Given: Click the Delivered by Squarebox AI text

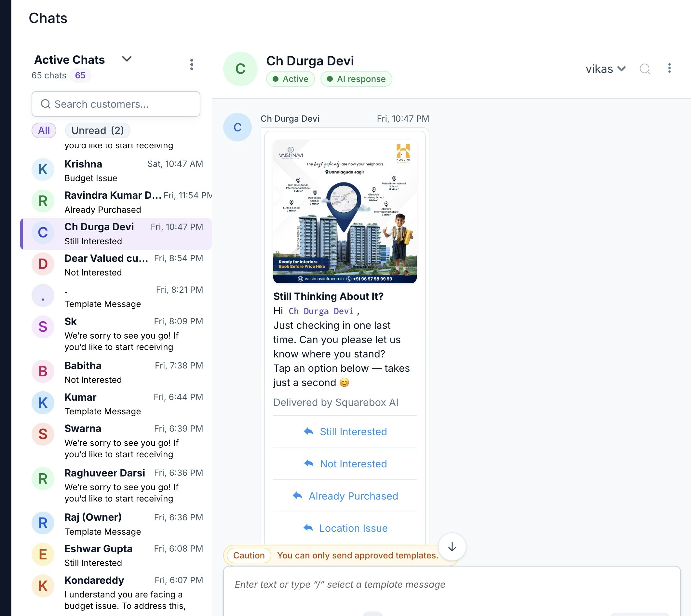Looking at the screenshot, I should [x=335, y=402].
